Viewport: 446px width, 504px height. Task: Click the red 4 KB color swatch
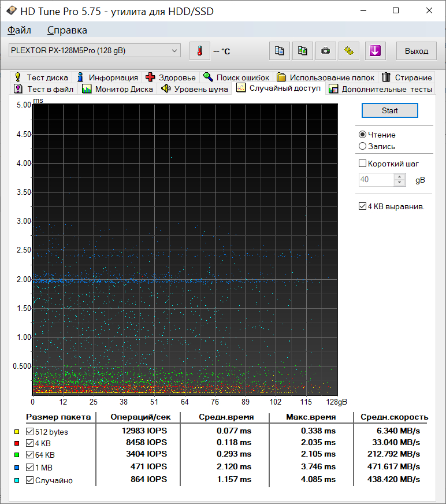[x=17, y=443]
